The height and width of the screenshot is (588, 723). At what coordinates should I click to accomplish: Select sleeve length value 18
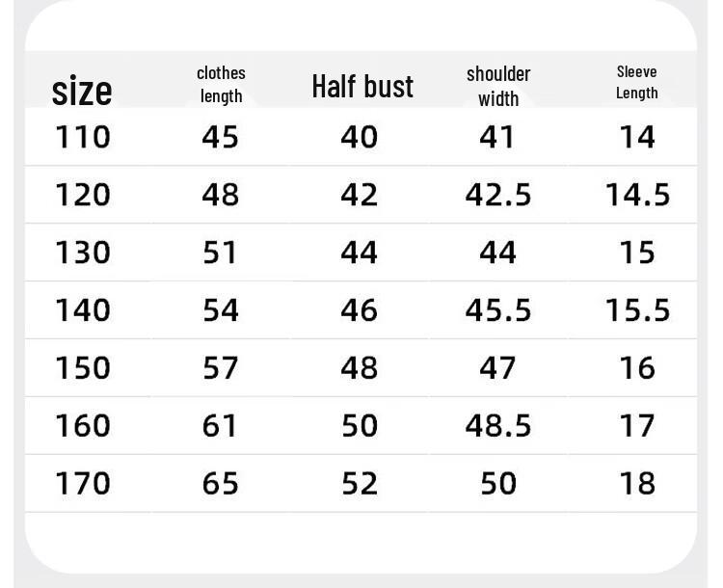coord(638,483)
